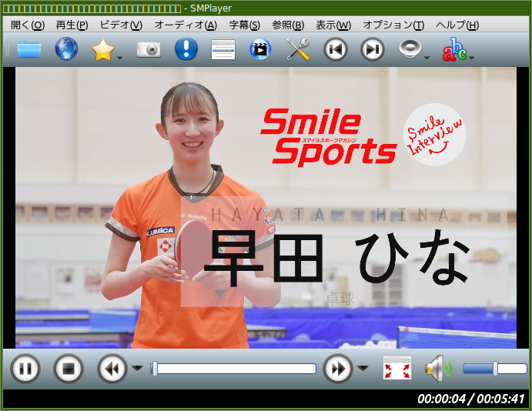Expand the forward options dropdown arrow
This screenshot has width=532, height=411.
[x=363, y=368]
